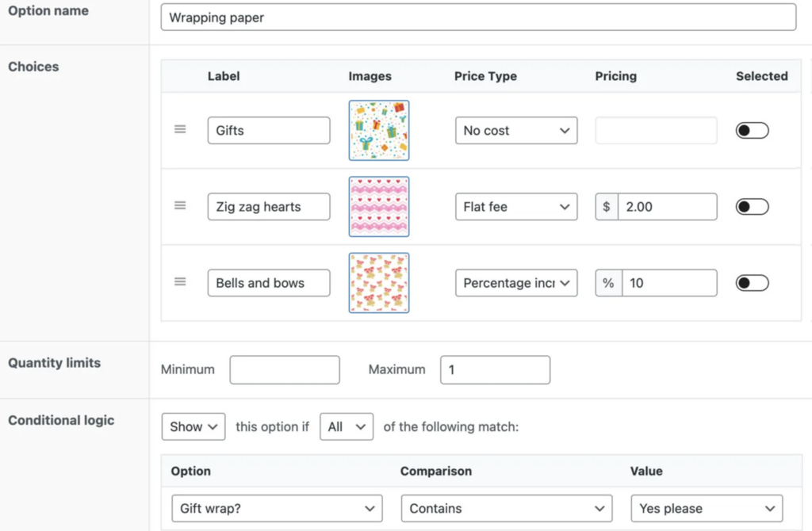Open the Zig zag hearts image thumbnail

pyautogui.click(x=379, y=206)
